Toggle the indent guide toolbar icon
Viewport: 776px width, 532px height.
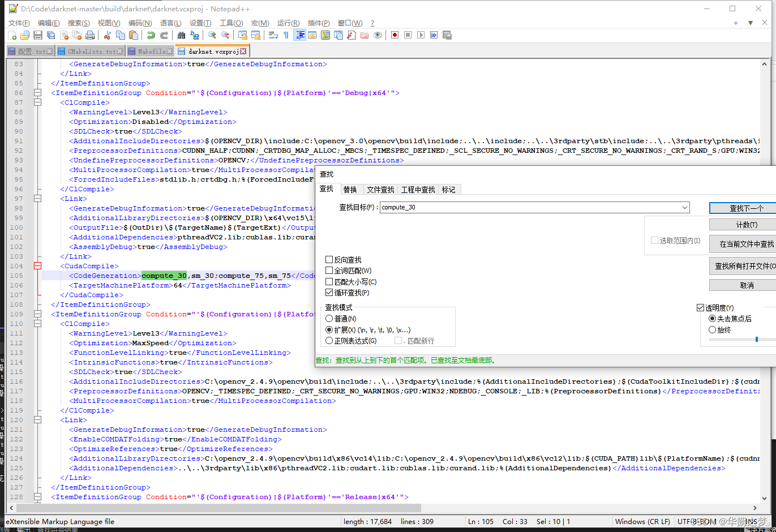(x=299, y=35)
